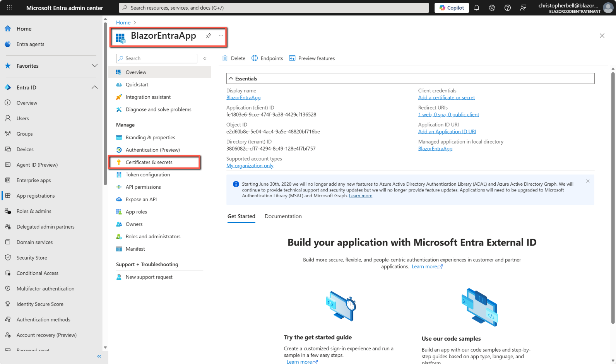Open the notifications bell icon
This screenshot has width=616, height=364.
(x=477, y=8)
